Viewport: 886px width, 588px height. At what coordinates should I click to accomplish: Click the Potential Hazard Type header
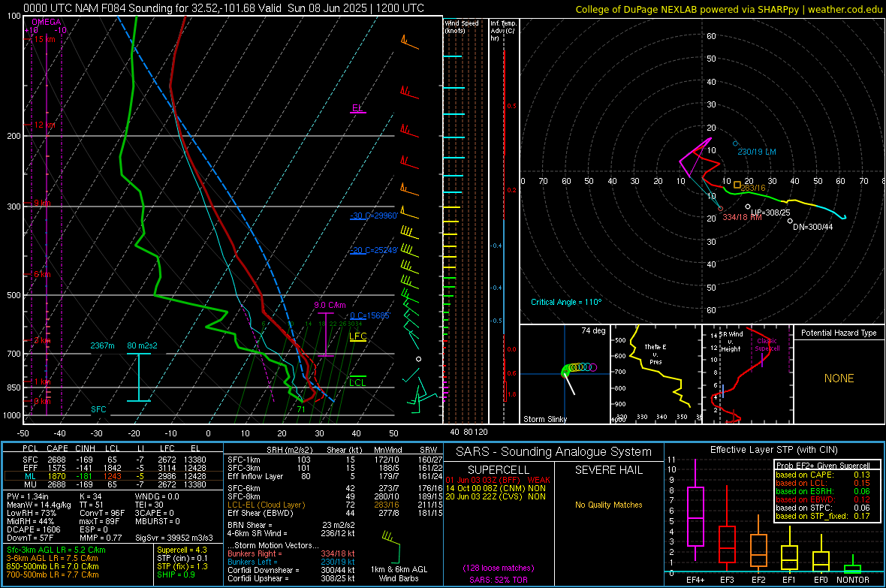pyautogui.click(x=839, y=333)
